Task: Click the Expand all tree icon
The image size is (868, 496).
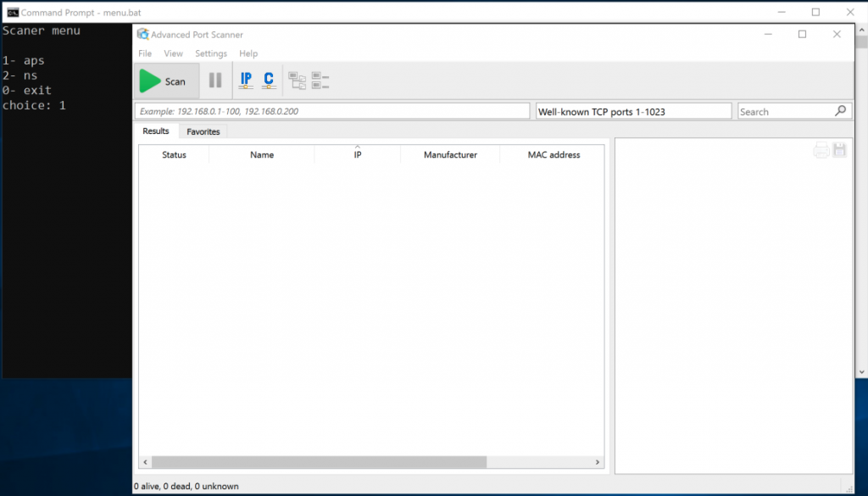Action: point(298,81)
